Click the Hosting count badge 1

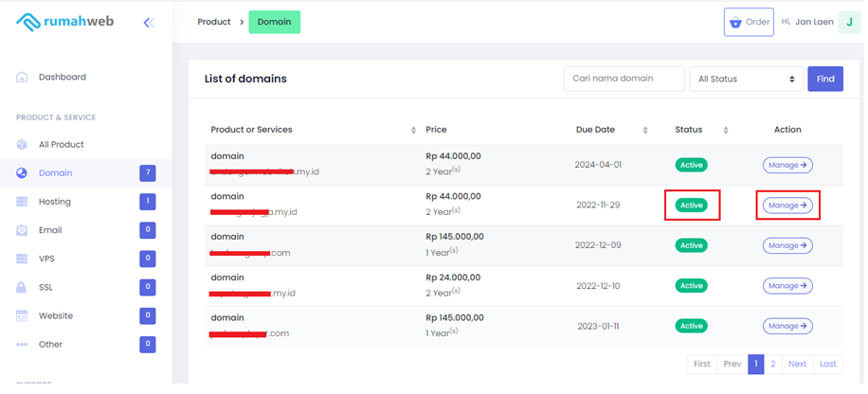pos(147,202)
